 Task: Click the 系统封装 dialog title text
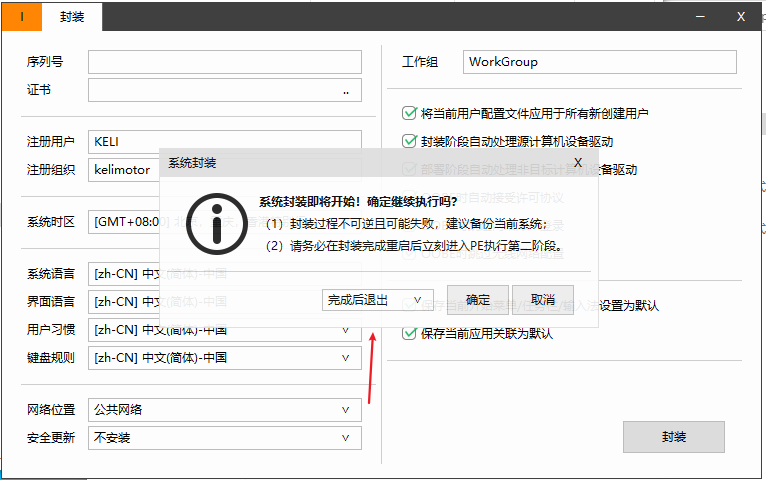coord(192,163)
